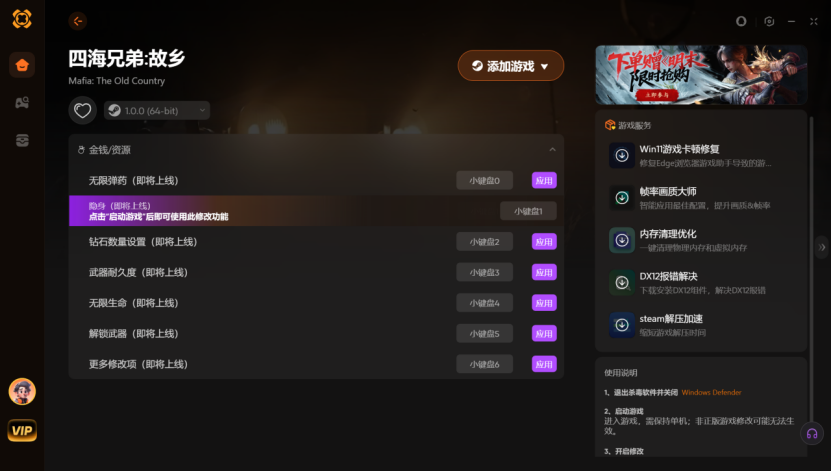
Task: Collapse the 金钱/资源 section
Action: tap(552, 149)
